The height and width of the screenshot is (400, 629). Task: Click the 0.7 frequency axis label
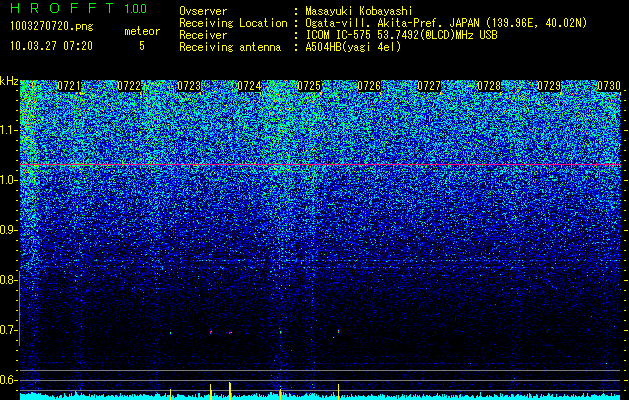point(7,330)
